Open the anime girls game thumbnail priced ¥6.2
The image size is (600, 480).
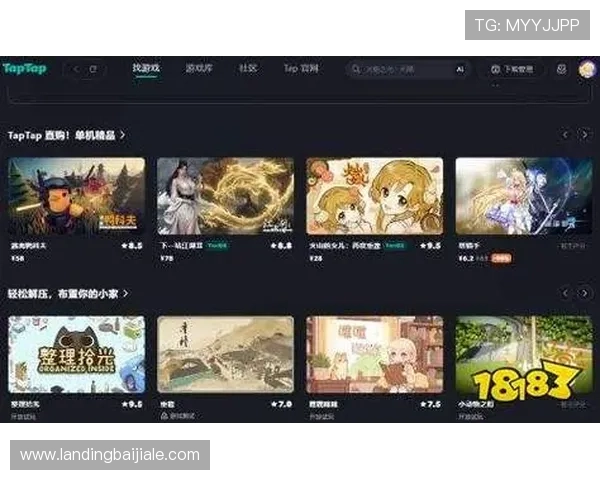click(x=523, y=196)
